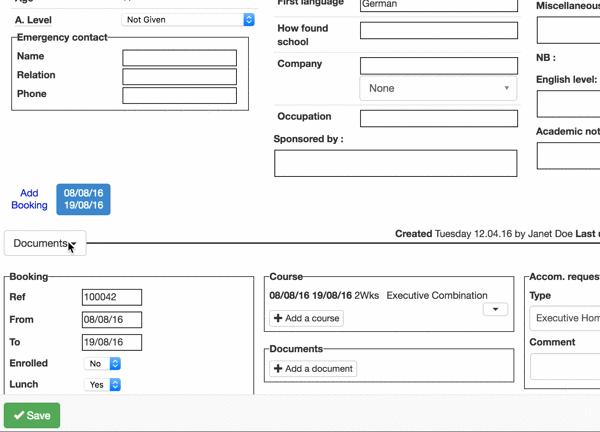
Task: Click the First language field
Action: (x=439, y=5)
